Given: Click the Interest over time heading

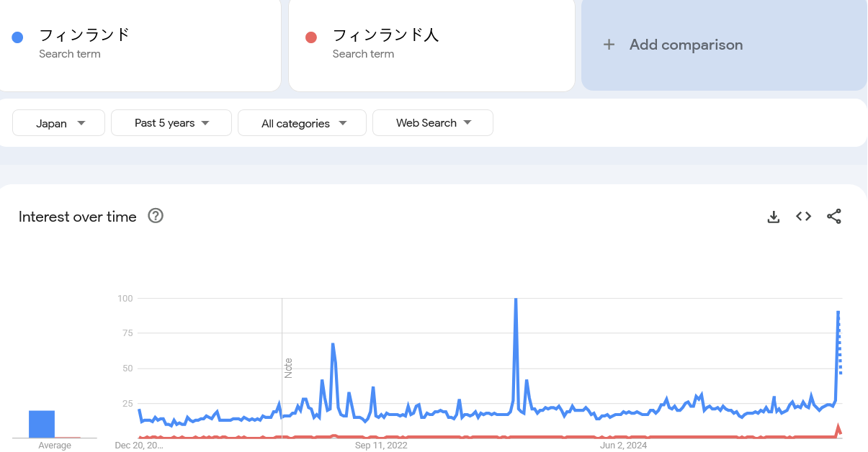Looking at the screenshot, I should coord(77,217).
